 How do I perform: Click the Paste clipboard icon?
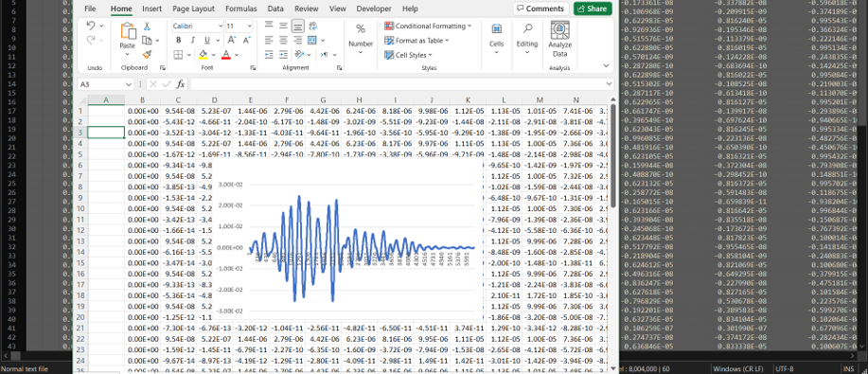pyautogui.click(x=128, y=31)
